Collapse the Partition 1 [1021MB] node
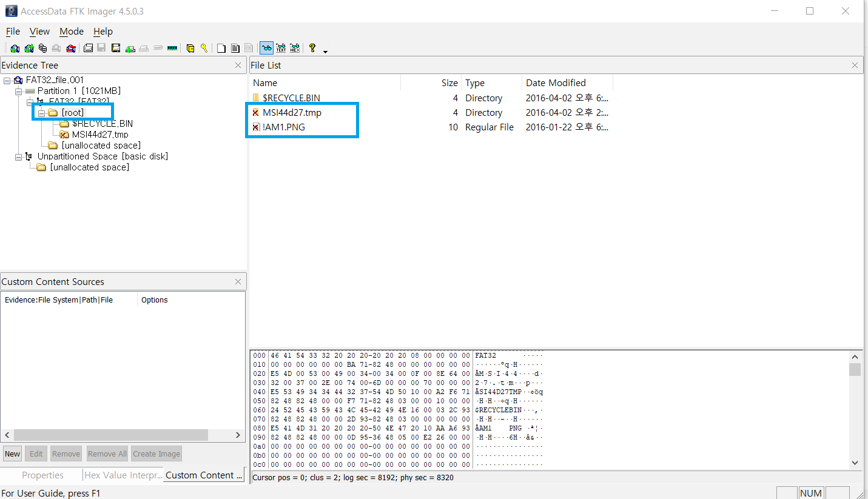This screenshot has height=499, width=868. tap(18, 91)
